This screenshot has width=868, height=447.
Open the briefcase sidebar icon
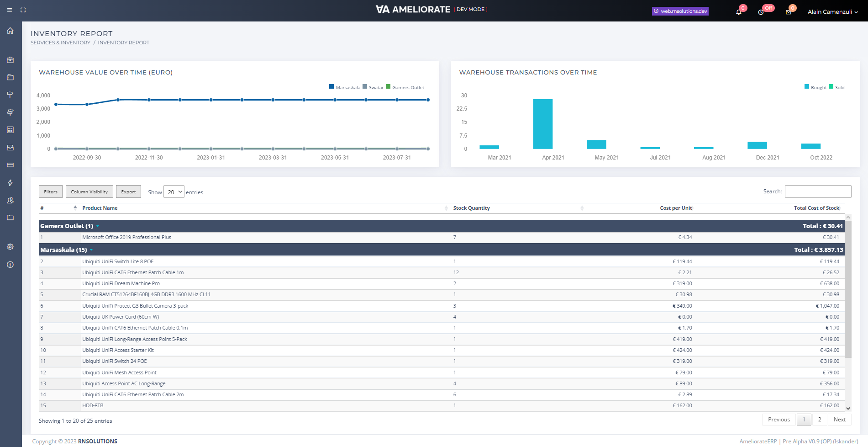pyautogui.click(x=10, y=60)
